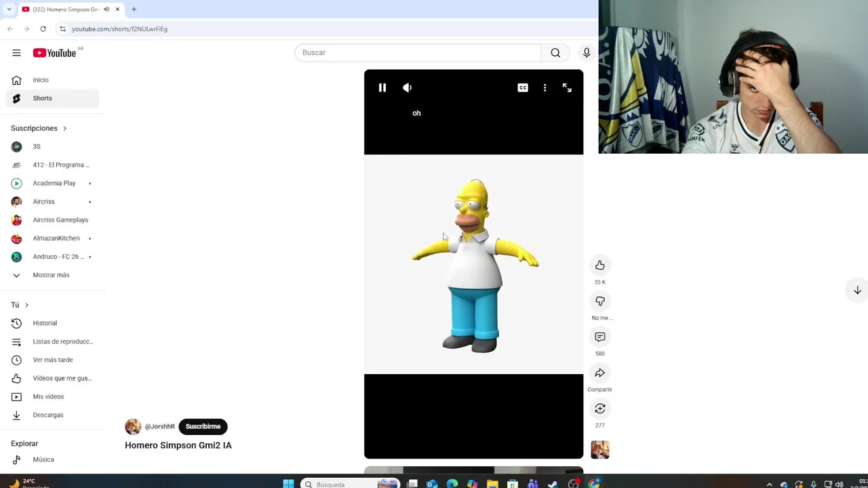
Task: Open Academia Play subscription
Action: click(53, 183)
